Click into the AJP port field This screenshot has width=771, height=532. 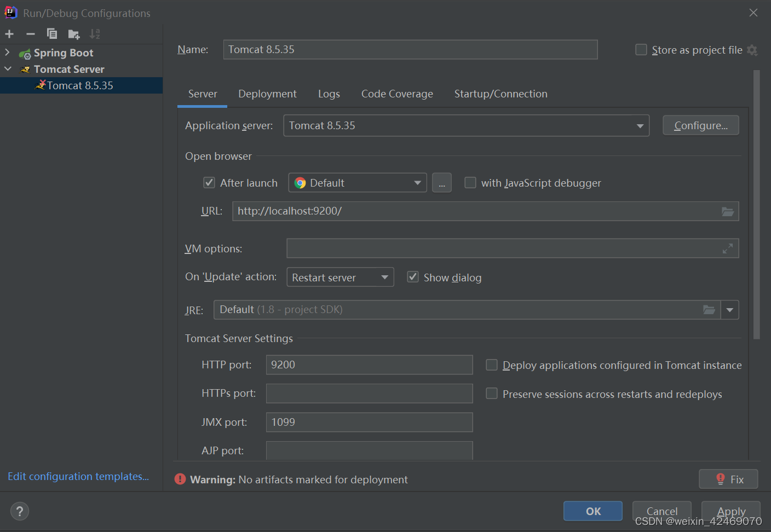[369, 450]
